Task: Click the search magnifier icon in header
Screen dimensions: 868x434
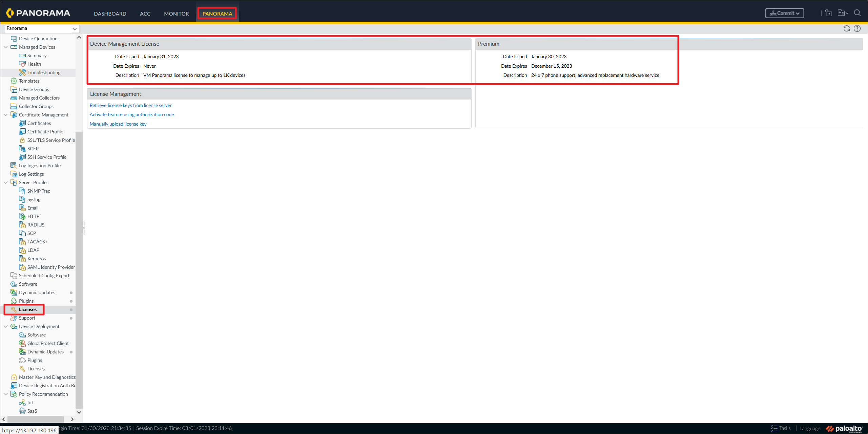Action: (x=857, y=13)
